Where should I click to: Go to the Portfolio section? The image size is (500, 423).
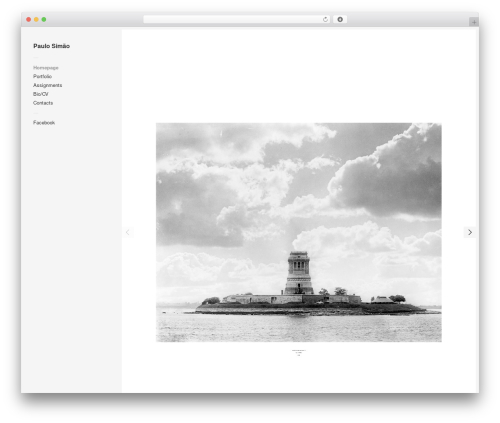[42, 76]
